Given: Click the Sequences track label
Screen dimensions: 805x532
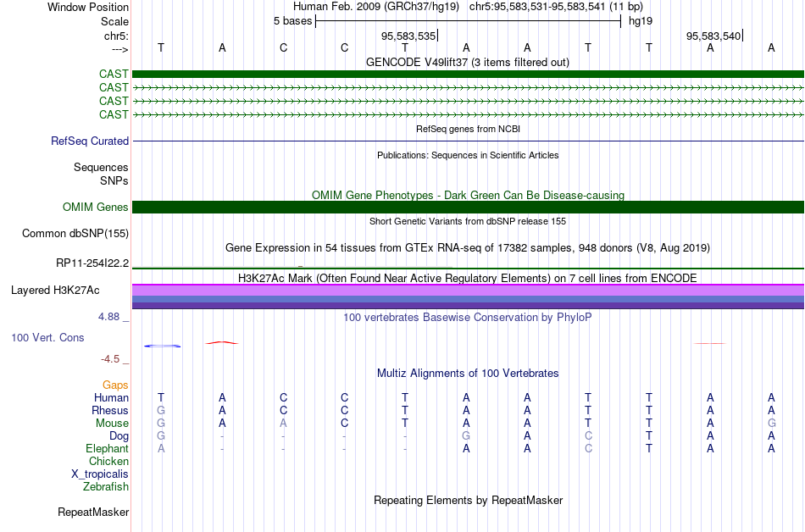Looking at the screenshot, I should (101, 167).
